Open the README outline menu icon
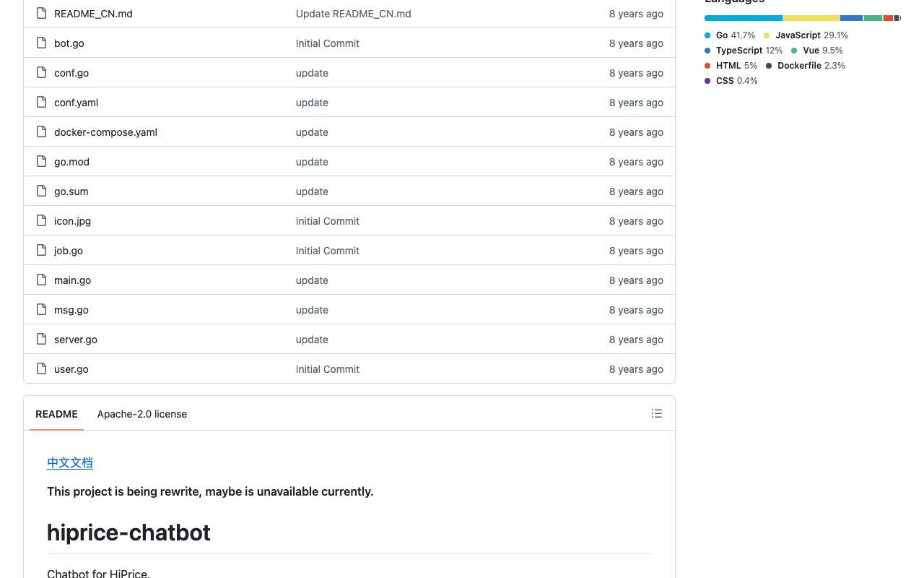Image resolution: width=924 pixels, height=578 pixels. [x=657, y=413]
